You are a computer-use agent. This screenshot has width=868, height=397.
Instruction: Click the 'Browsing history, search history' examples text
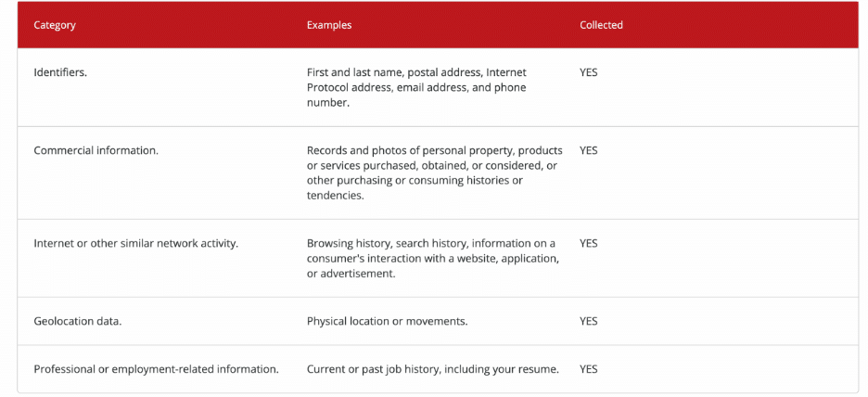(x=387, y=243)
